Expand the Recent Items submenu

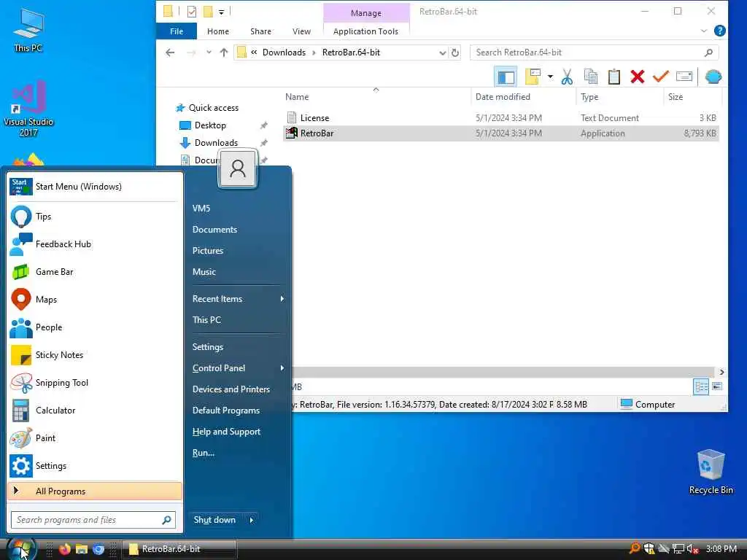point(238,298)
